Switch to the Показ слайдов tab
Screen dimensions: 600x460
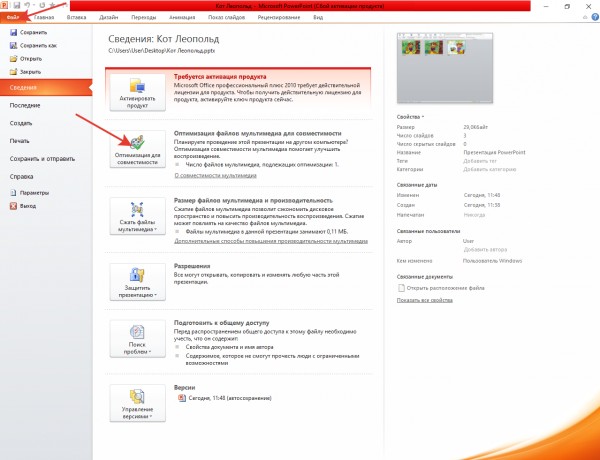227,17
